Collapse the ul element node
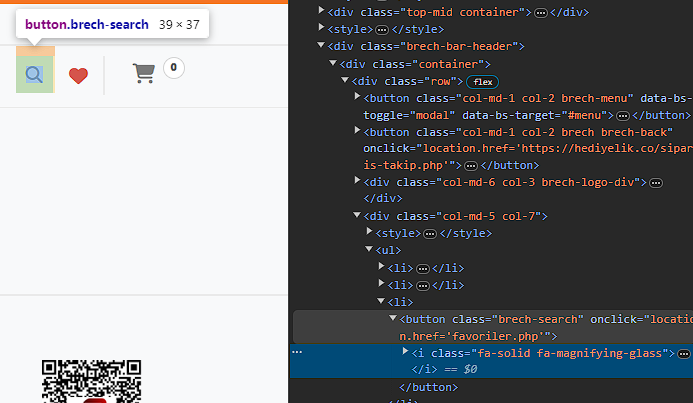Screen dimensions: 693x403 point(369,249)
